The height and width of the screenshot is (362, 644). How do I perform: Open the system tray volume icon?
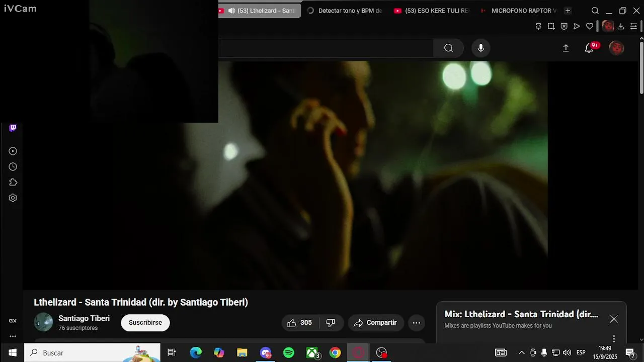[x=567, y=352]
